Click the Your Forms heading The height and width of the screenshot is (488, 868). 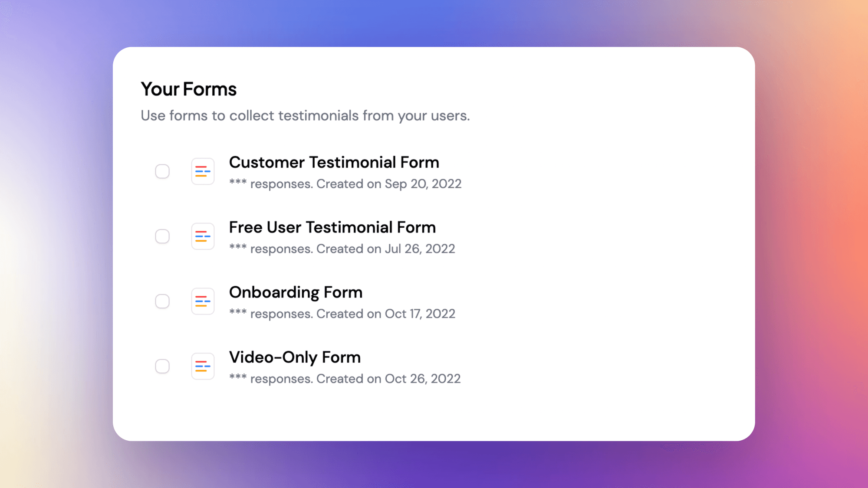pos(189,89)
